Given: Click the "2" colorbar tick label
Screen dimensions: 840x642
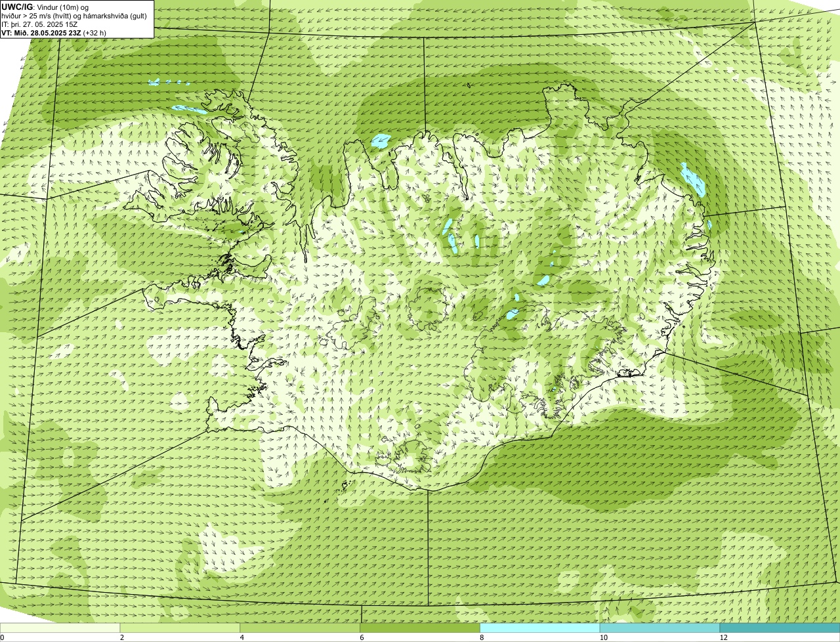Looking at the screenshot, I should [x=121, y=637].
